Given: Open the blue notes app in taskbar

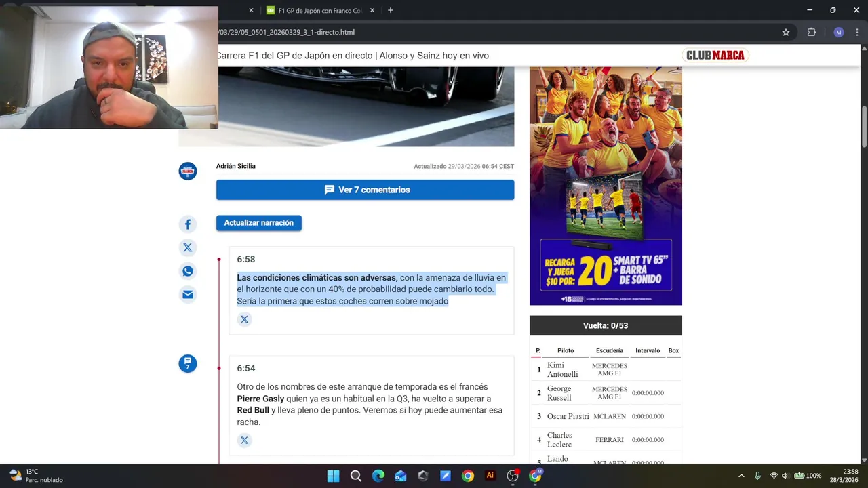Looking at the screenshot, I should [446, 476].
